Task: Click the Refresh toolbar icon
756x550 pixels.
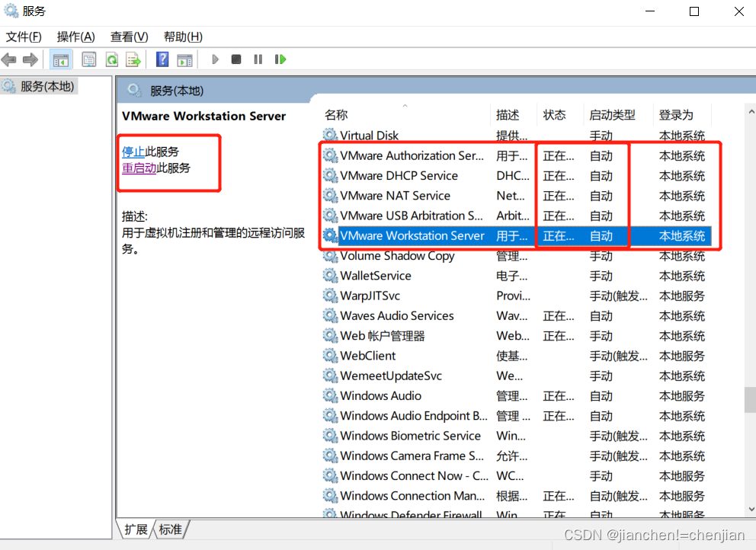Action: (112, 59)
